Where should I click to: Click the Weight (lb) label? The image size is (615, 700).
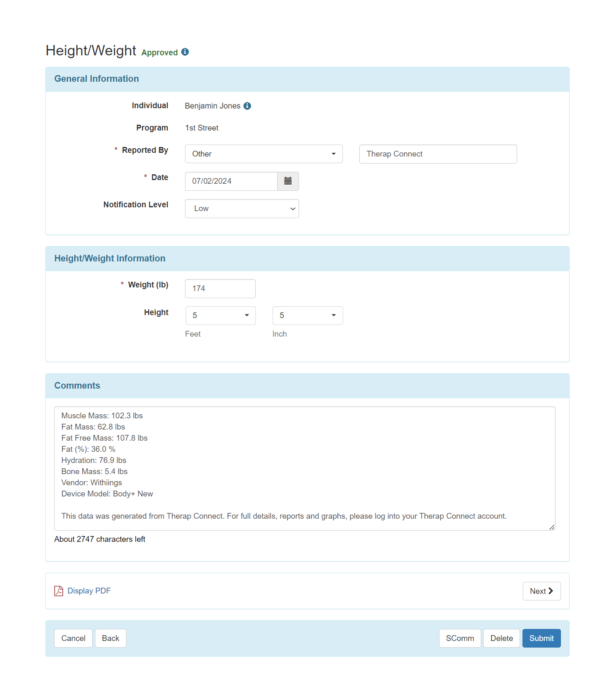coord(148,285)
